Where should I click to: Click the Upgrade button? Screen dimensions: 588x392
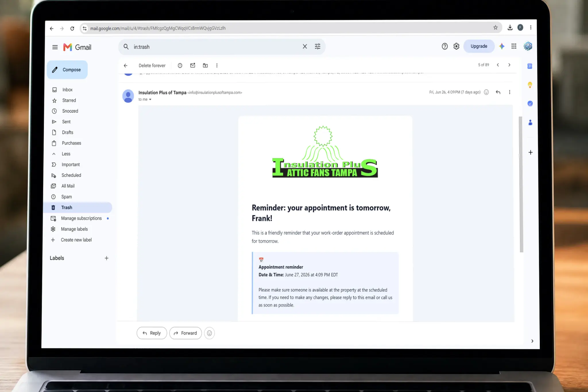tap(479, 46)
